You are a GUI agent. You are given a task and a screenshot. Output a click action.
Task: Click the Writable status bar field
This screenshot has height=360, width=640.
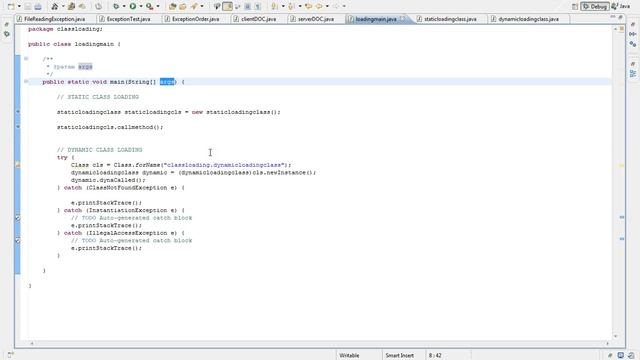click(x=358, y=356)
